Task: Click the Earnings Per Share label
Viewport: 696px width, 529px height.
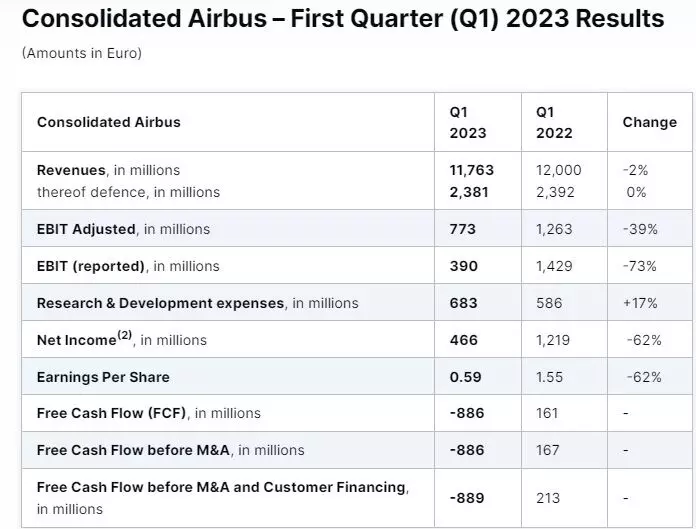Action: (x=103, y=377)
